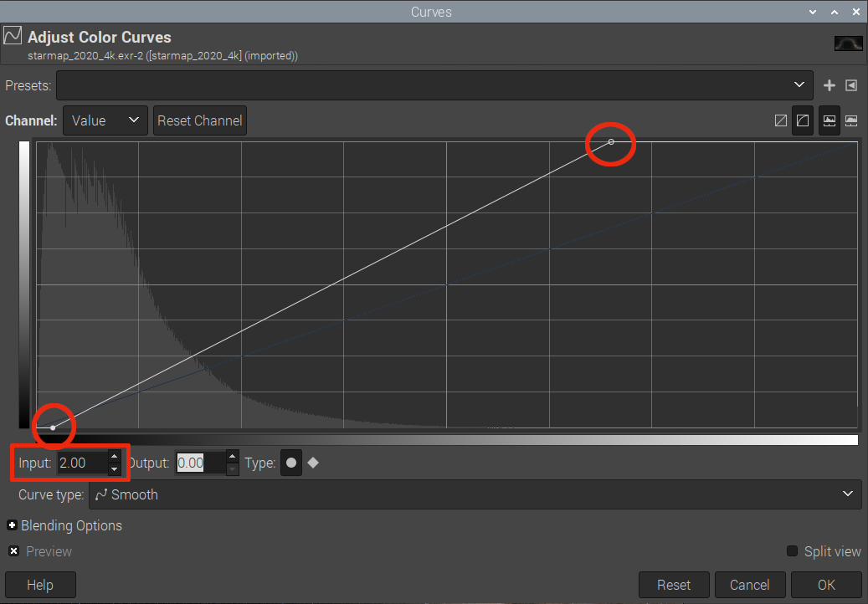
Task: Enable the Split view checkbox
Action: [x=792, y=551]
